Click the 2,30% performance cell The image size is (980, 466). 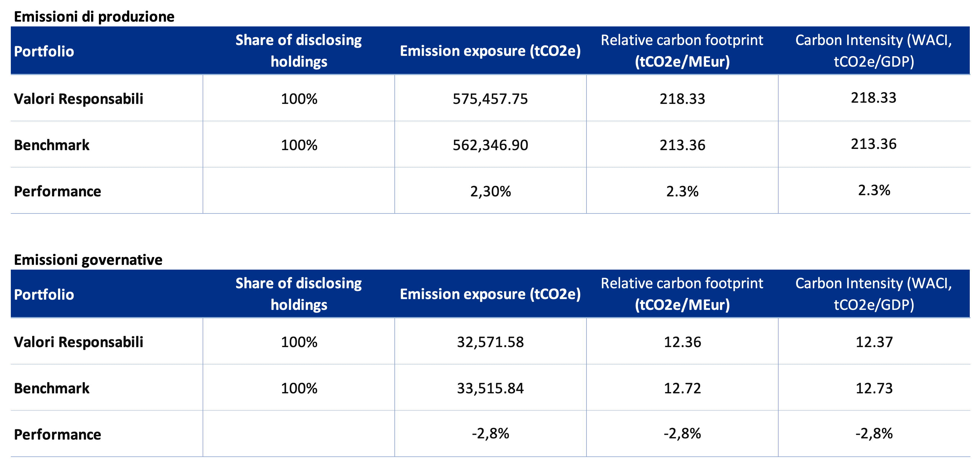(490, 191)
